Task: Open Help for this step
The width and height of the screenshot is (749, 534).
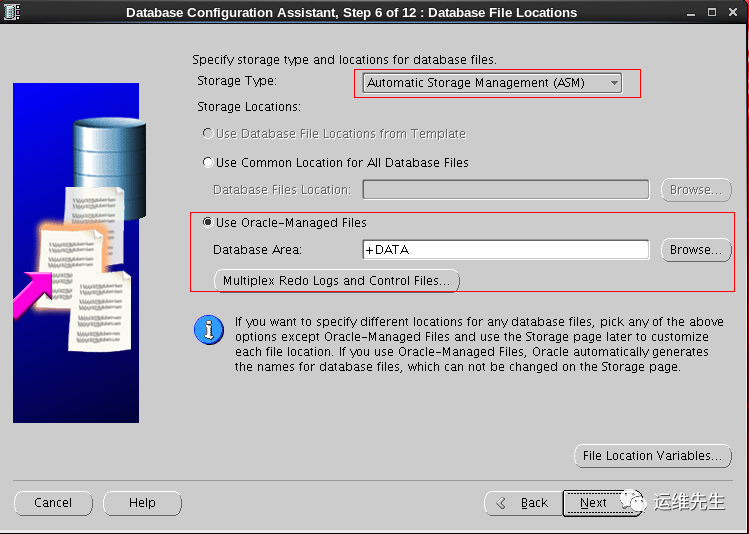Action: [142, 503]
